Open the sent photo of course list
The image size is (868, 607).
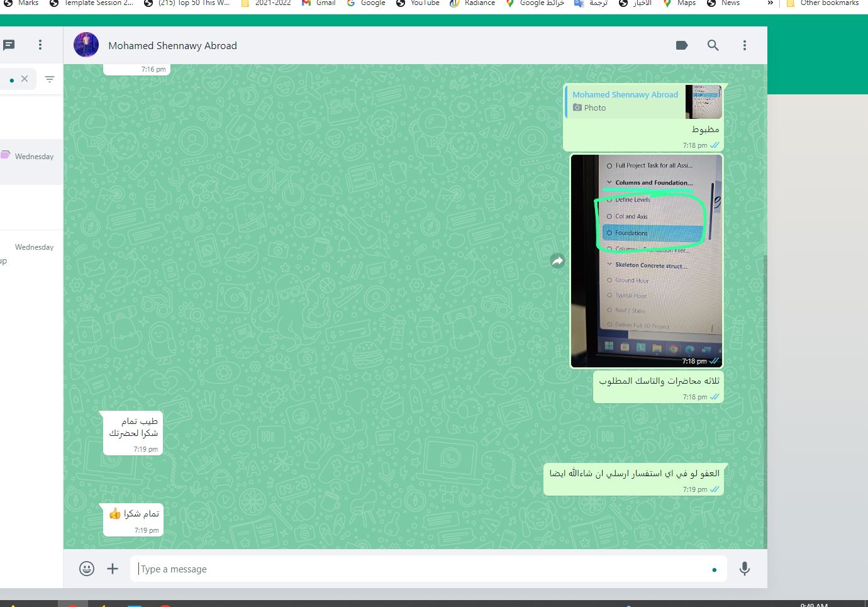tap(647, 261)
